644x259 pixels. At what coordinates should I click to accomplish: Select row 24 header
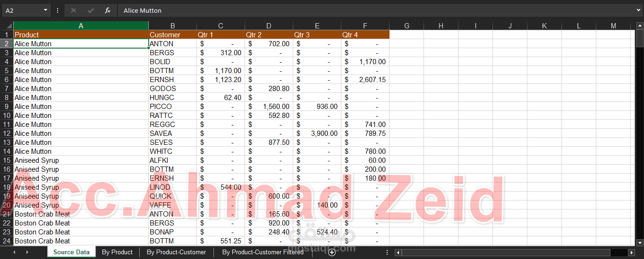tap(7, 241)
